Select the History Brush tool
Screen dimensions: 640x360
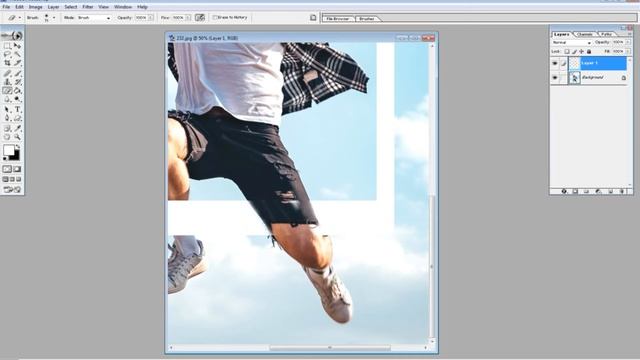pyautogui.click(x=18, y=82)
